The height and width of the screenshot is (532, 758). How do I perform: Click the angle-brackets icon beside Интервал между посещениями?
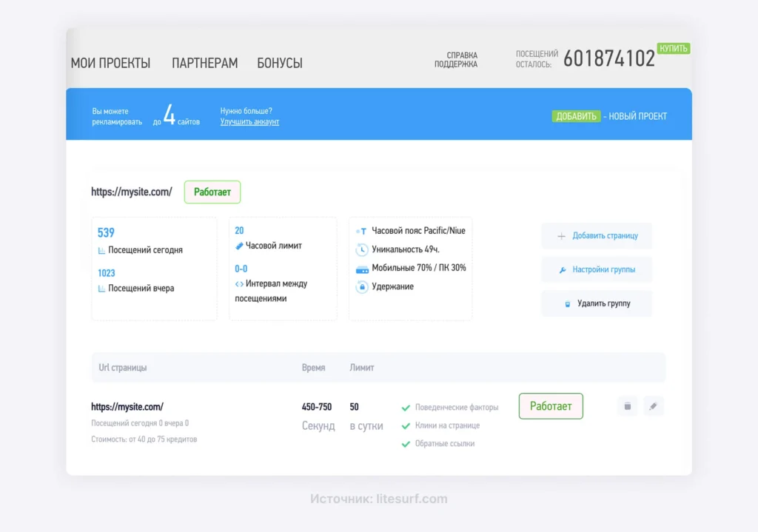tap(239, 284)
